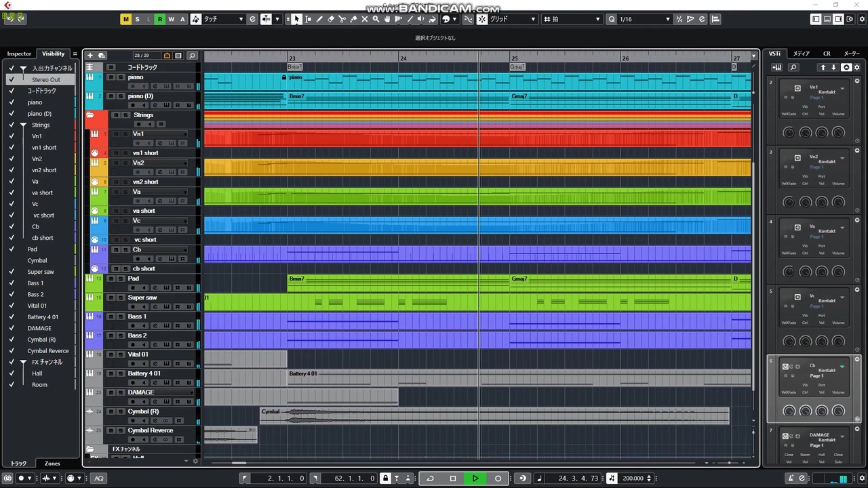868x488 pixels.
Task: Select the Zoom magnifier tool
Action: coord(376,19)
